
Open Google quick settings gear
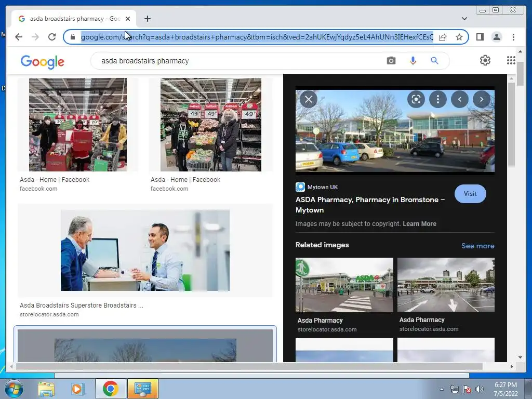click(x=485, y=60)
